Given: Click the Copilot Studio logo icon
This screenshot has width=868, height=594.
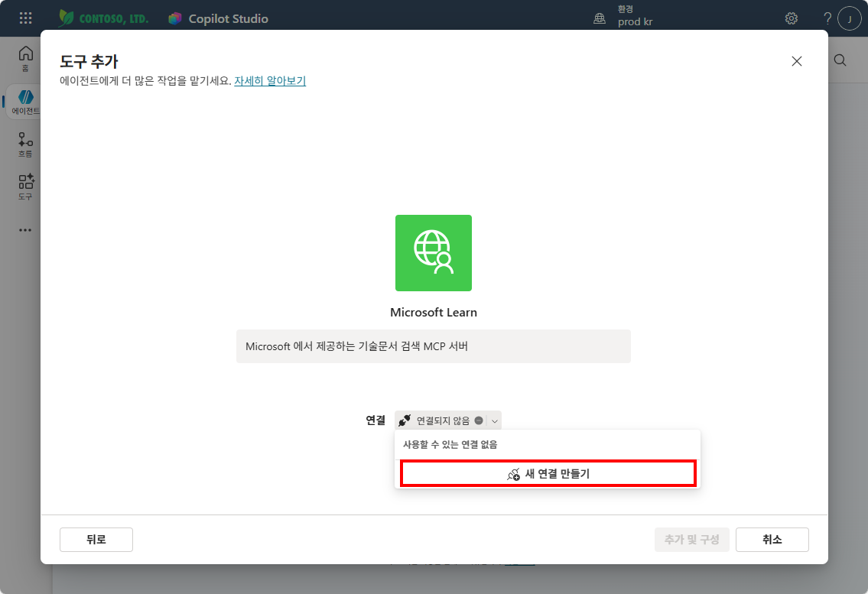Looking at the screenshot, I should tap(175, 19).
